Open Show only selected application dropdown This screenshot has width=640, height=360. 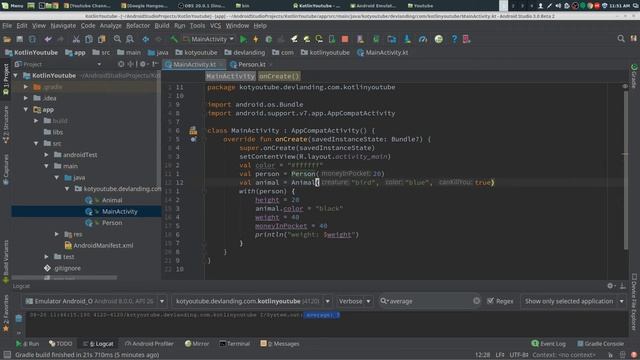pyautogui.click(x=573, y=301)
